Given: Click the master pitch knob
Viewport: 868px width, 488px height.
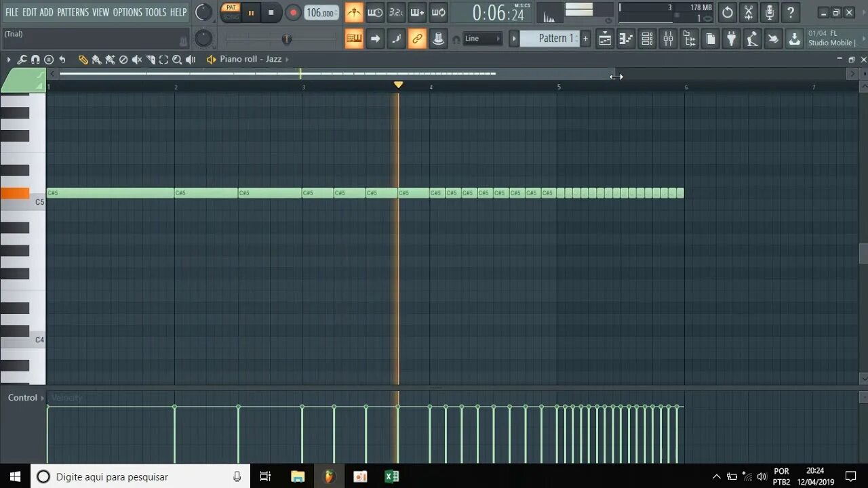Looking at the screenshot, I should 203,39.
